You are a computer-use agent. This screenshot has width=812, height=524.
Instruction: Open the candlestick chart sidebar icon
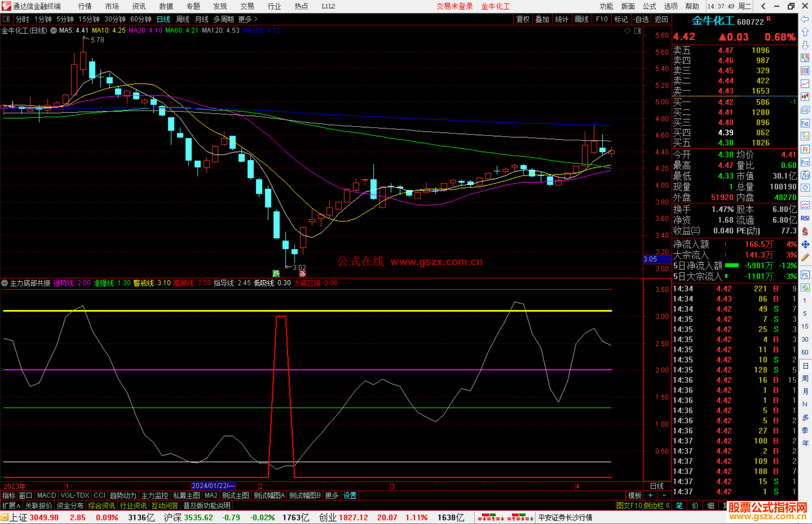click(805, 97)
